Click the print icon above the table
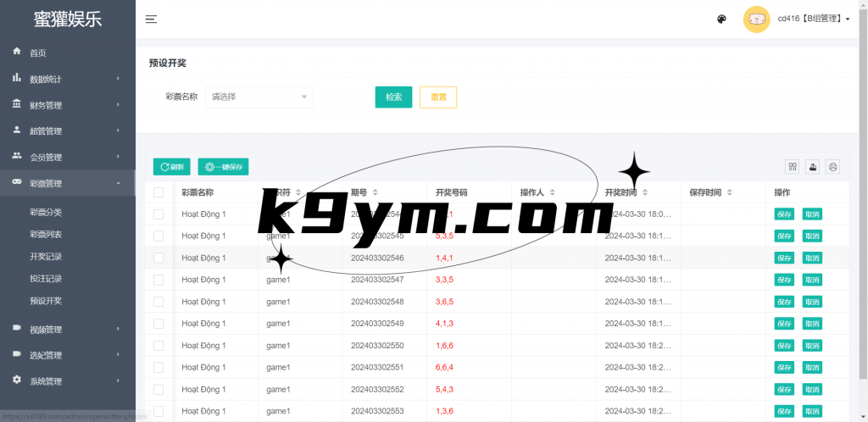The width and height of the screenshot is (868, 422). [832, 166]
